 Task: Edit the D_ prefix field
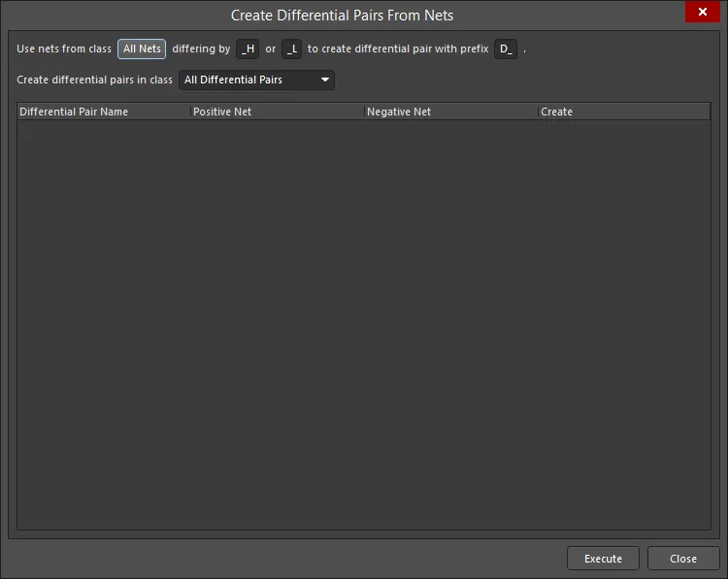[506, 48]
